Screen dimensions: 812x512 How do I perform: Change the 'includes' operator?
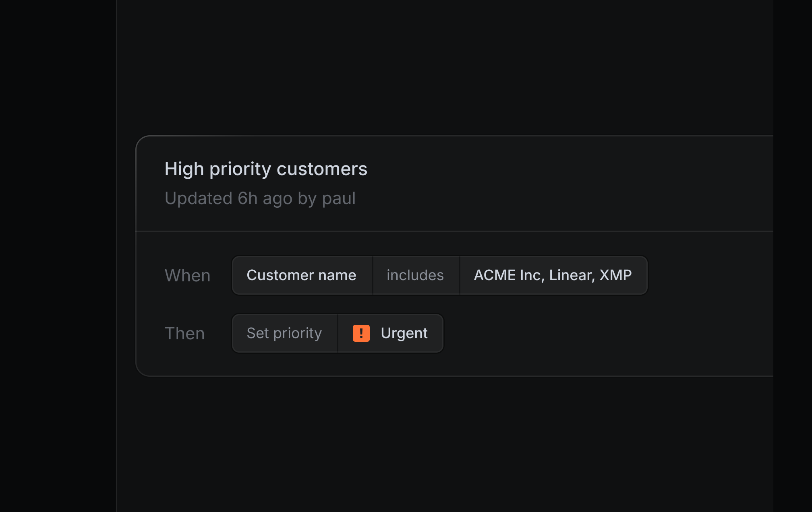point(415,275)
